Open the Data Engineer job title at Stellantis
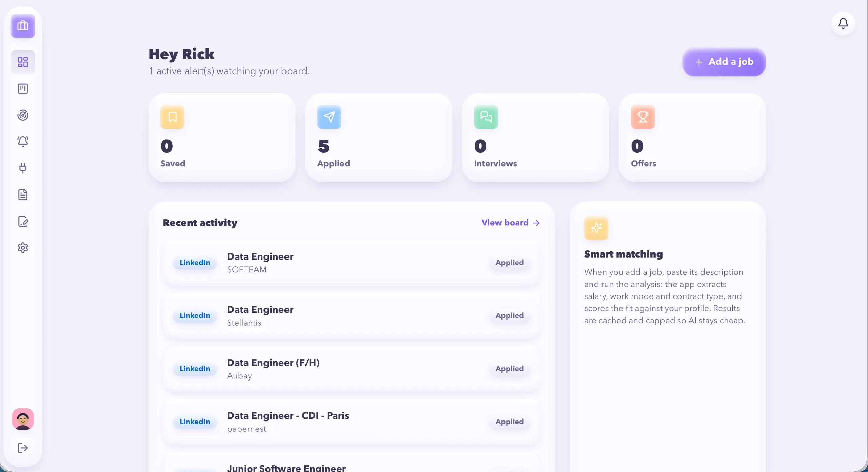 pos(260,310)
